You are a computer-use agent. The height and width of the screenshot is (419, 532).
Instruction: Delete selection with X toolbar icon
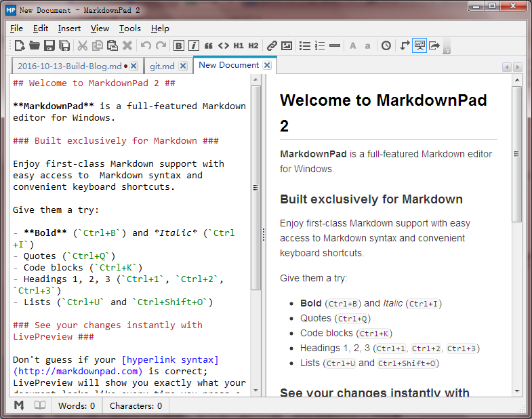[x=127, y=45]
